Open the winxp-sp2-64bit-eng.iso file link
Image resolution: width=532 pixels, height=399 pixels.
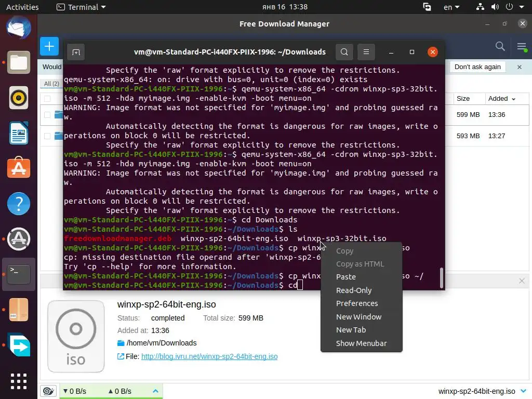[x=209, y=356]
